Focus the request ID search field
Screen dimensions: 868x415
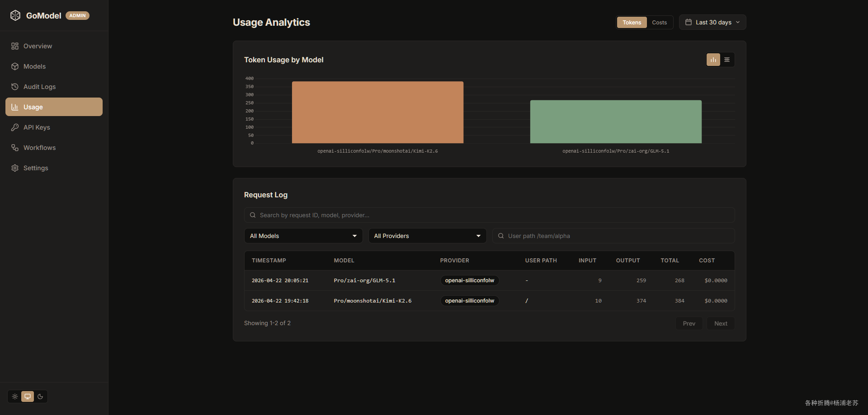coord(489,215)
